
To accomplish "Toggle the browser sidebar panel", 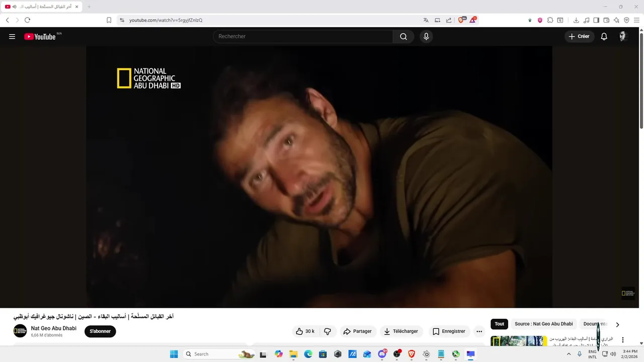I will pyautogui.click(x=596, y=20).
